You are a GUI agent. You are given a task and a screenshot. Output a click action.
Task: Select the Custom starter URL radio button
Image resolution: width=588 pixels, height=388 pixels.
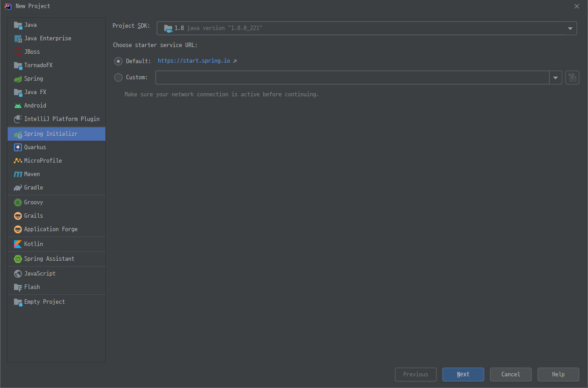tap(118, 78)
